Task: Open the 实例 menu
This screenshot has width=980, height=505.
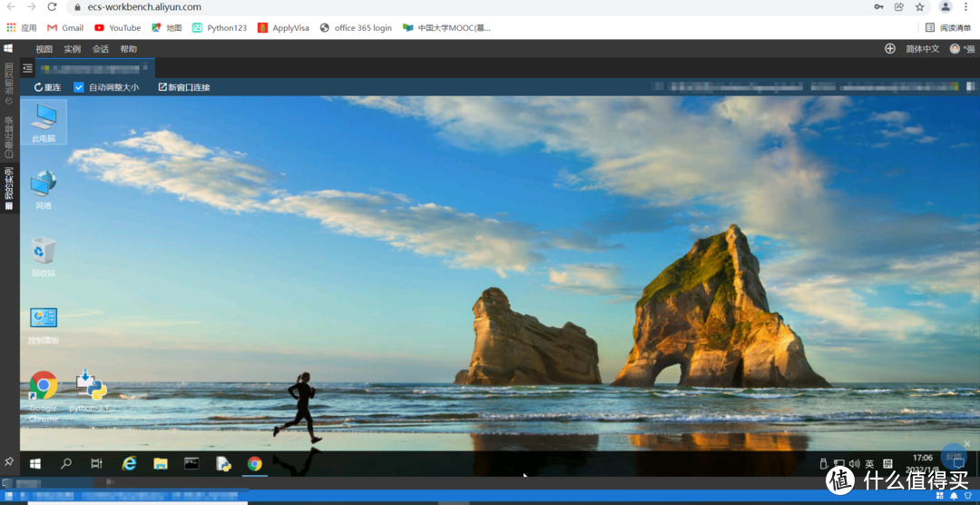Action: coord(72,49)
